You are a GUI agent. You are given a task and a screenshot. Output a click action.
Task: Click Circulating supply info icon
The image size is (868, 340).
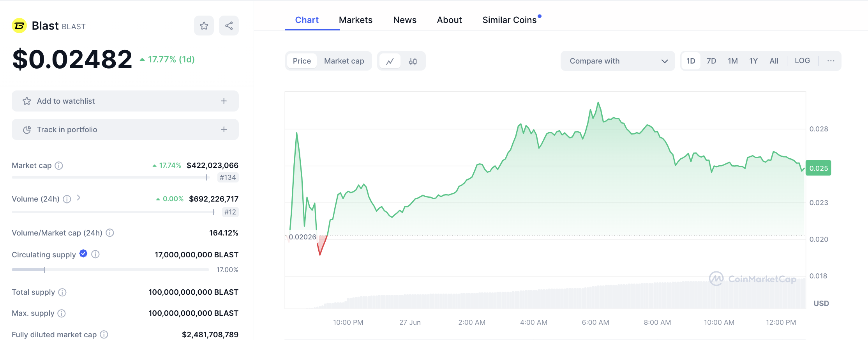[95, 254]
